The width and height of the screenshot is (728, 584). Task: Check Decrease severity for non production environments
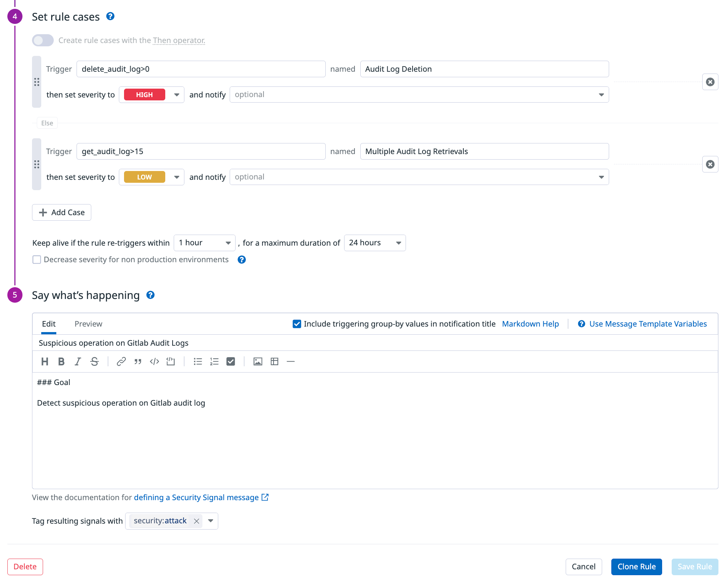coord(37,260)
